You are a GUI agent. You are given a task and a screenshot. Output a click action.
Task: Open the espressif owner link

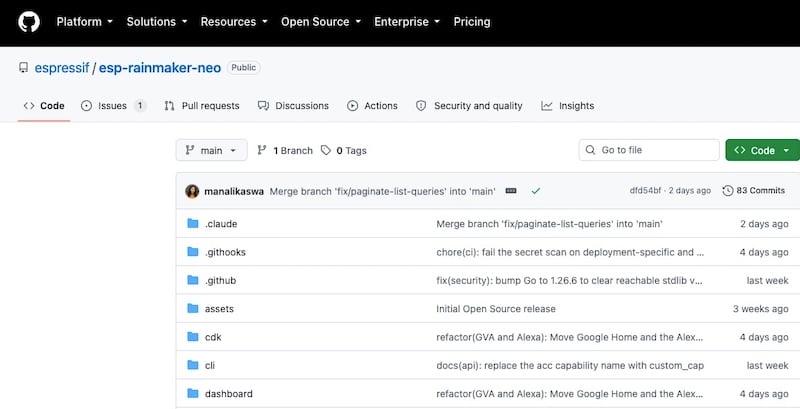pos(62,68)
